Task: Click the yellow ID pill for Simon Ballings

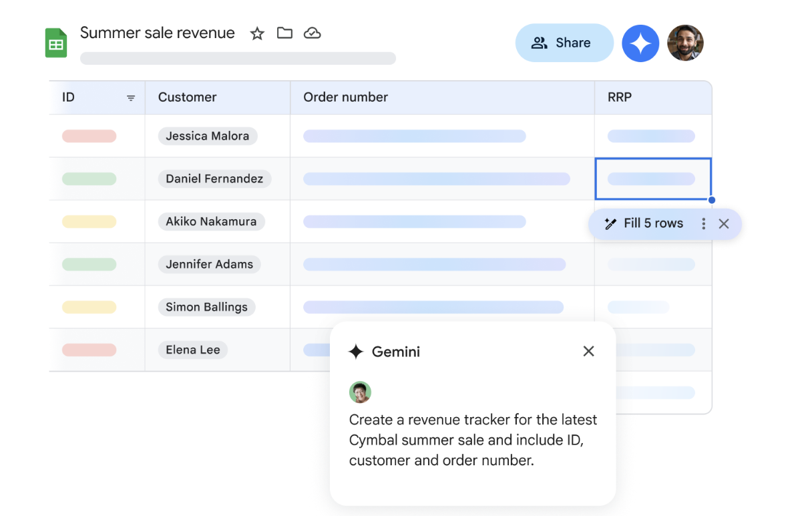Action: click(x=89, y=307)
